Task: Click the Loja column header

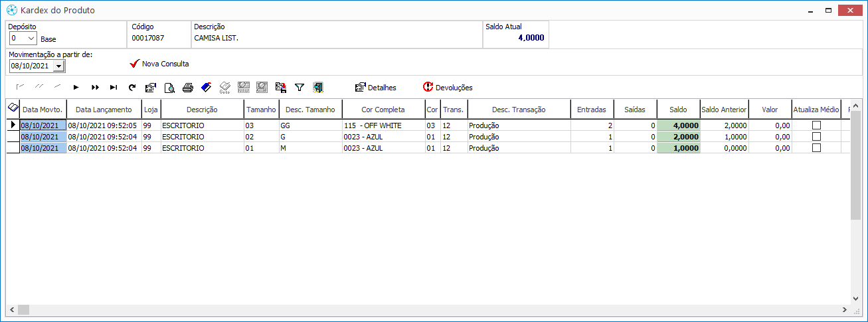Action: coord(151,110)
